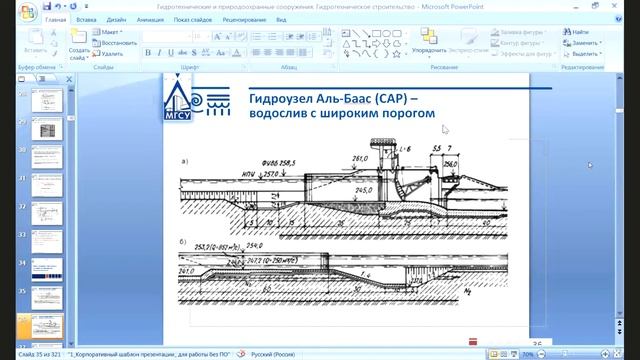640x360 pixels.
Task: Open the font name combo box
Action: point(167,37)
